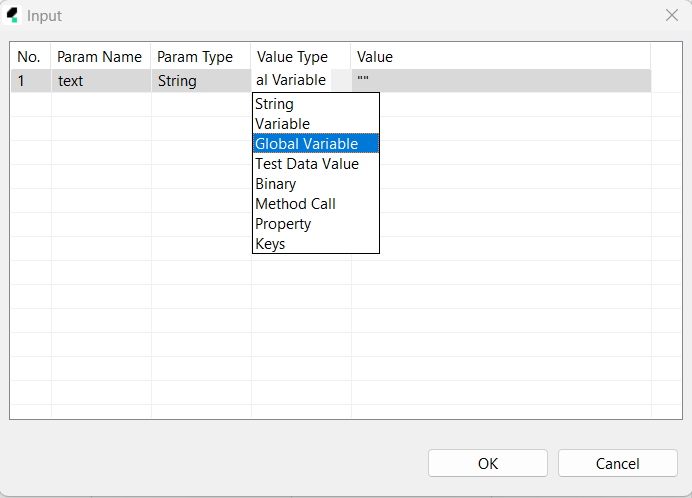Click the Param Type cell showing String
Viewport: 692px width, 498px height.
click(x=200, y=81)
